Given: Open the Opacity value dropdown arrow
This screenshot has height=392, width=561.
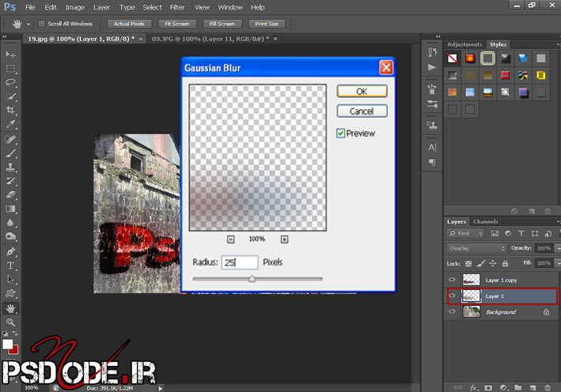Looking at the screenshot, I should 558,248.
